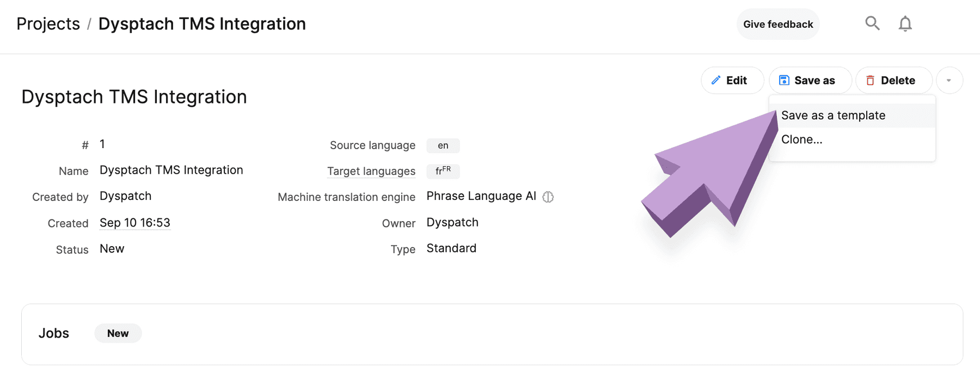This screenshot has width=980, height=373.
Task: Click the Give feedback button
Action: pyautogui.click(x=777, y=23)
